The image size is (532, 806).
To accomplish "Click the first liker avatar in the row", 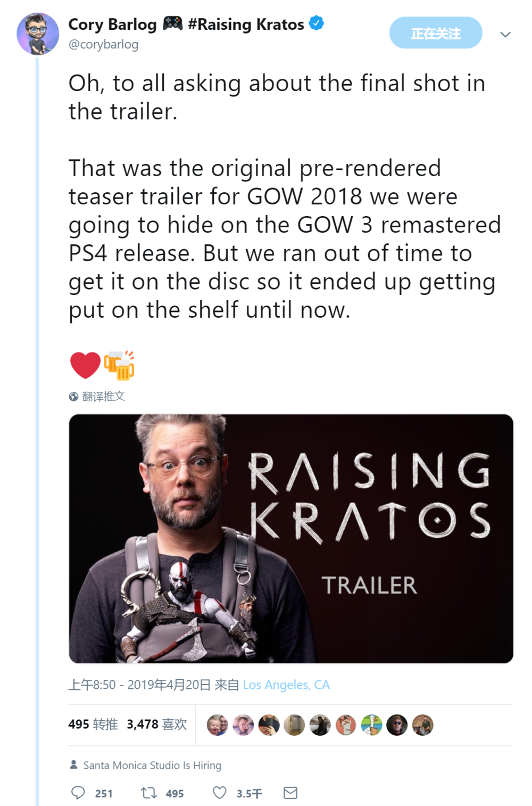I will pos(217,725).
